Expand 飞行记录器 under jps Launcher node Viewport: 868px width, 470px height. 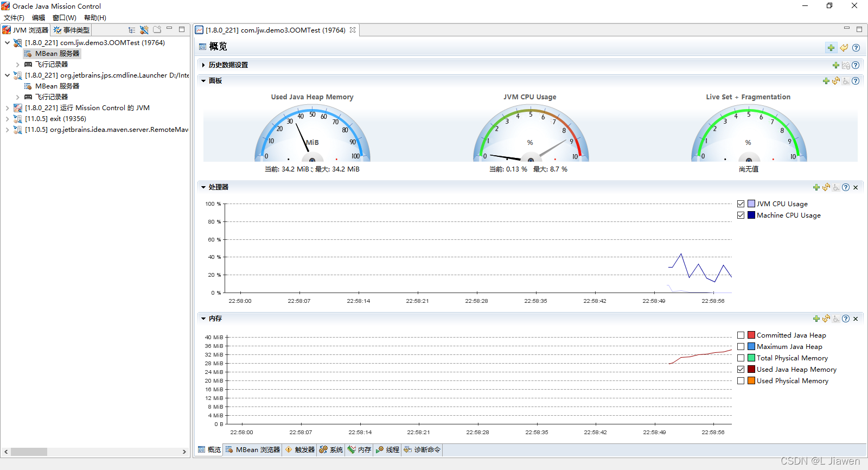tap(18, 97)
